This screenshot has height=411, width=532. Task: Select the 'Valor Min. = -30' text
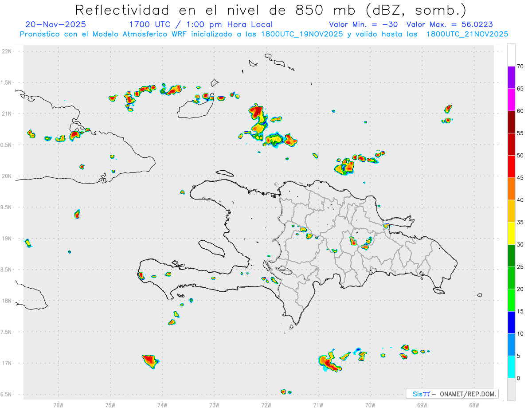tap(364, 24)
